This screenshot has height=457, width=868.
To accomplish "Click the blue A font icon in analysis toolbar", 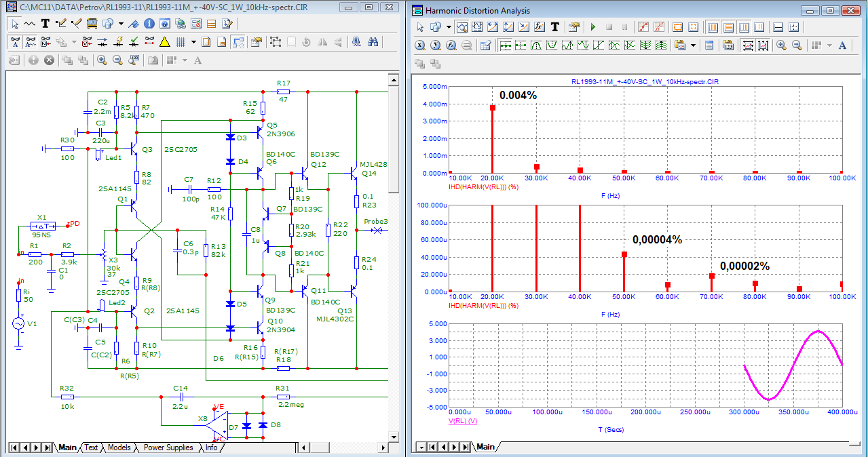I will pyautogui.click(x=842, y=45).
